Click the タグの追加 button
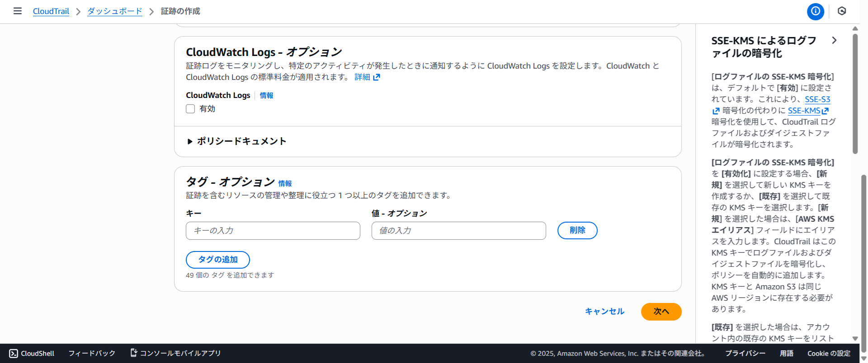 click(x=217, y=260)
